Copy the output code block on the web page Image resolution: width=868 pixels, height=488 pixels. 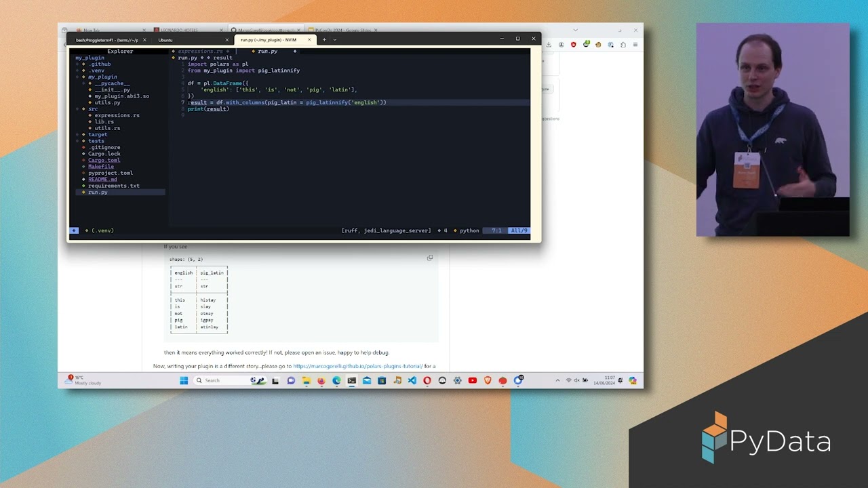(x=429, y=258)
